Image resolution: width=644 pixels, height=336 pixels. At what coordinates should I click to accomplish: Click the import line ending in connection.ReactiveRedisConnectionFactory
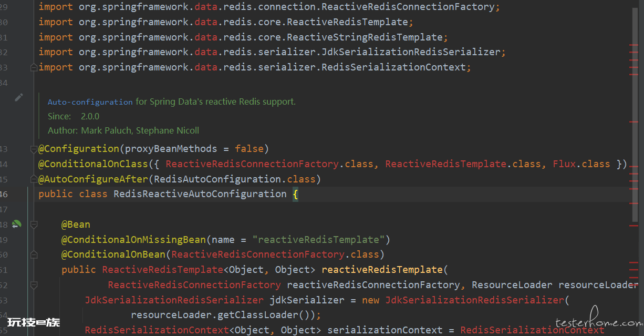[269, 7]
